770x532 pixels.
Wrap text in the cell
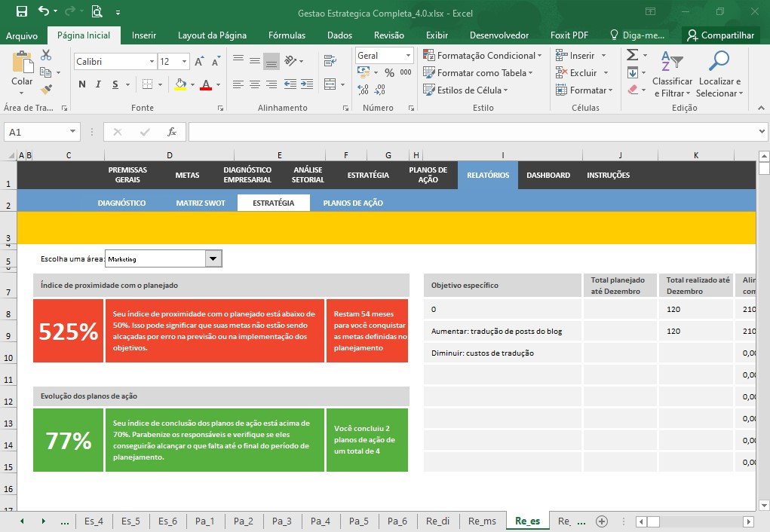pyautogui.click(x=330, y=60)
